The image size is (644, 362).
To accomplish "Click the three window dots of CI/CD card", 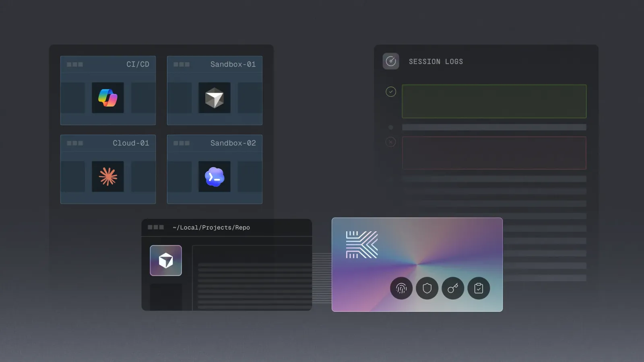I will [75, 64].
